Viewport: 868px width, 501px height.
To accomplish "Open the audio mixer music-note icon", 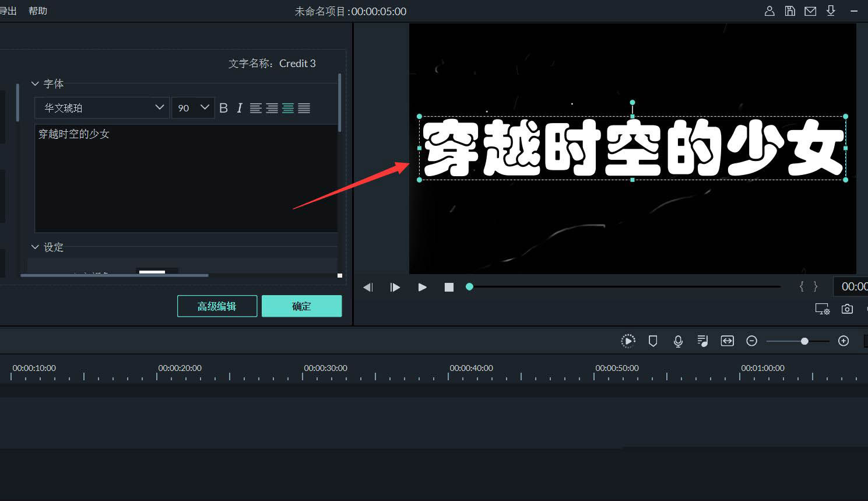I will click(702, 341).
